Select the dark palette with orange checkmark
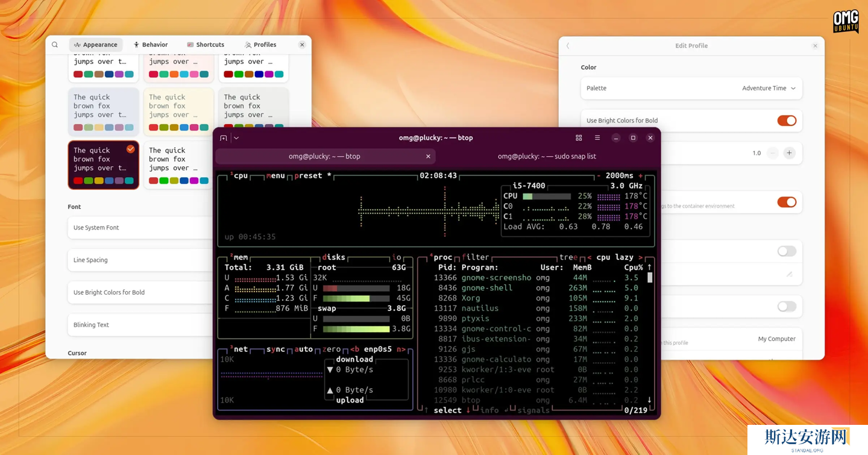 [x=103, y=165]
